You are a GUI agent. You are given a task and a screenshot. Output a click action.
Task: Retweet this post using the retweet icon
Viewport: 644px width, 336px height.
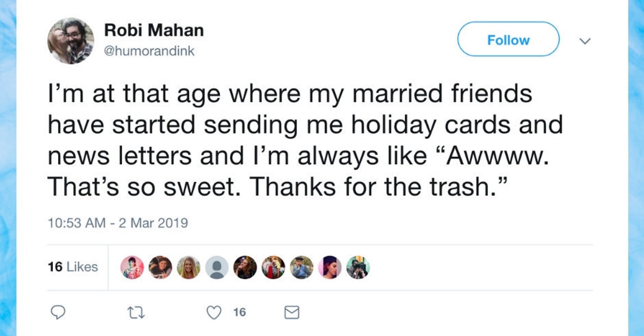[x=137, y=312]
